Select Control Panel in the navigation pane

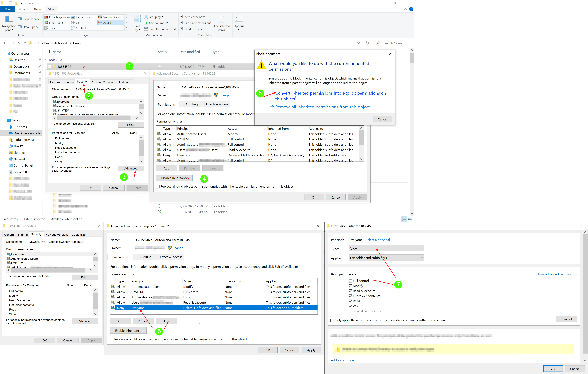23,165
